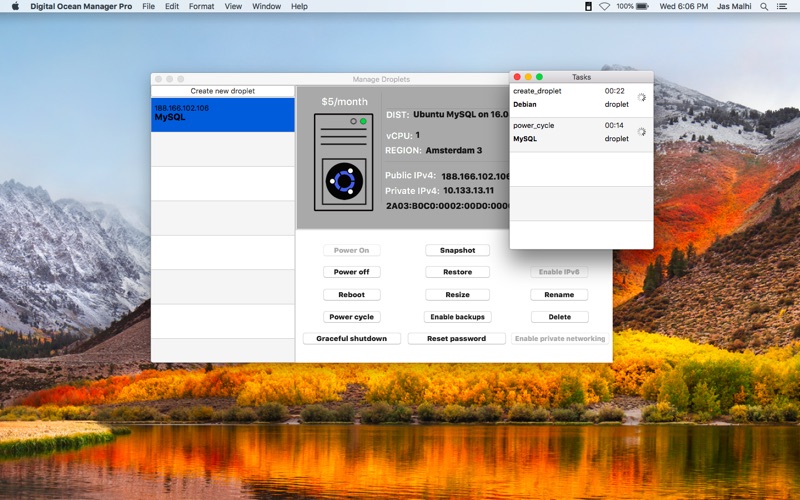Open the Apple menu
The image size is (800, 500).
coord(15,6)
